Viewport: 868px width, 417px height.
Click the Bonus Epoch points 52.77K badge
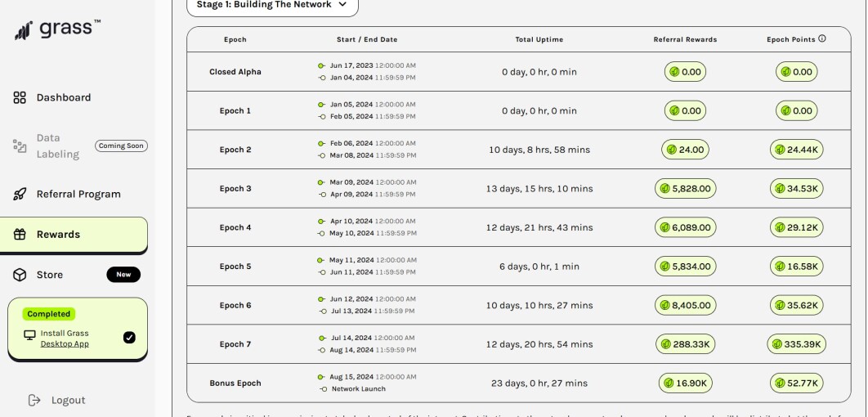[797, 383]
